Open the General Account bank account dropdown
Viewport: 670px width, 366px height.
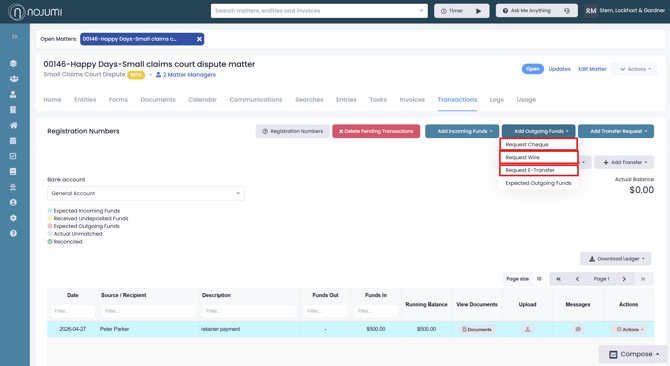point(146,193)
